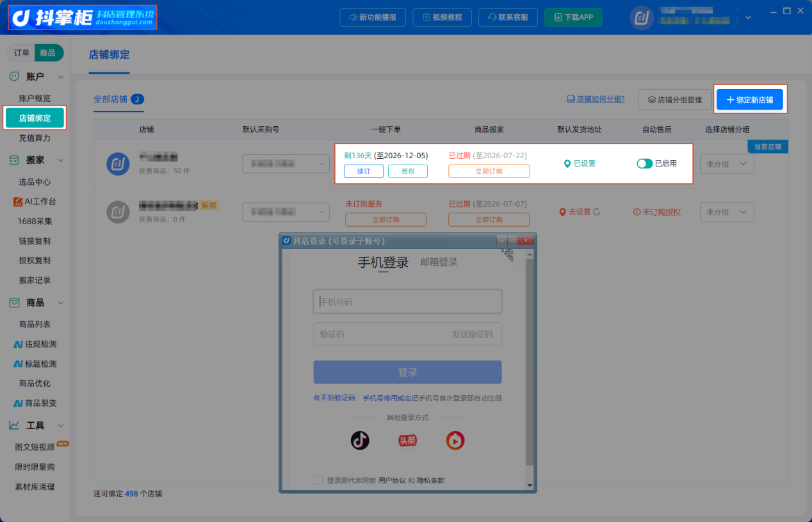Viewport: 812px width, 522px height.
Task: Click second store's 商品搬家 立即订购 button
Action: [489, 220]
